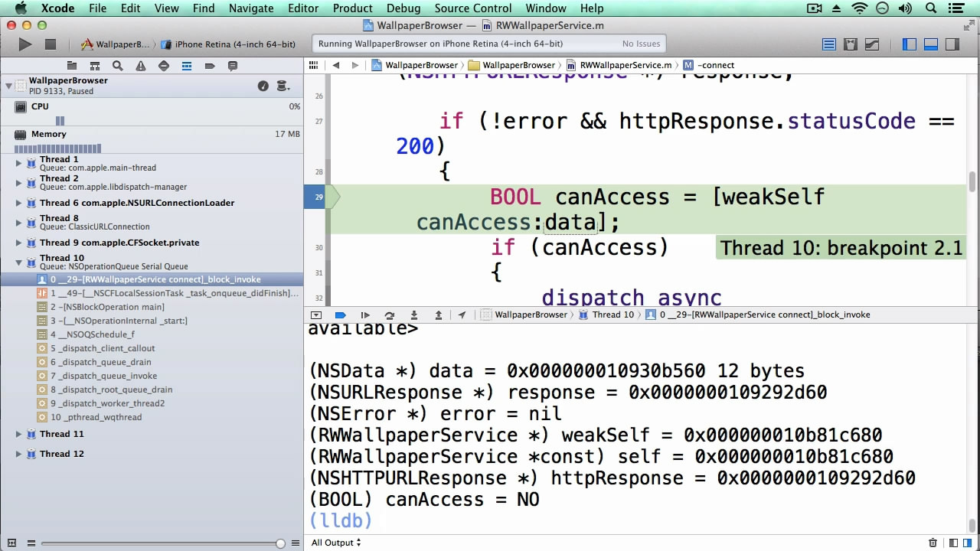Select frame 1 NSCFLocalSessionTask

tap(152, 293)
